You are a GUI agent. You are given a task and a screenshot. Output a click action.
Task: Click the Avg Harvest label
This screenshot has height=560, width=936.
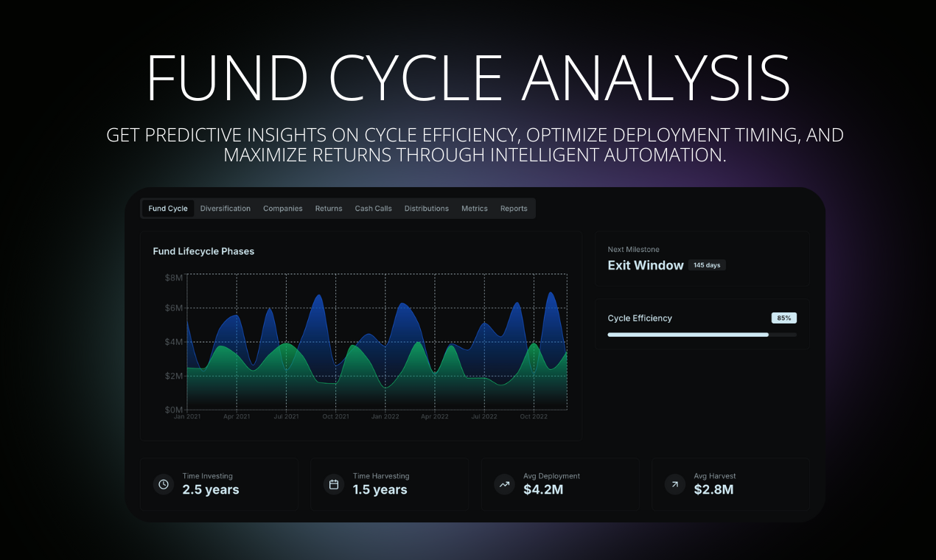pyautogui.click(x=715, y=476)
